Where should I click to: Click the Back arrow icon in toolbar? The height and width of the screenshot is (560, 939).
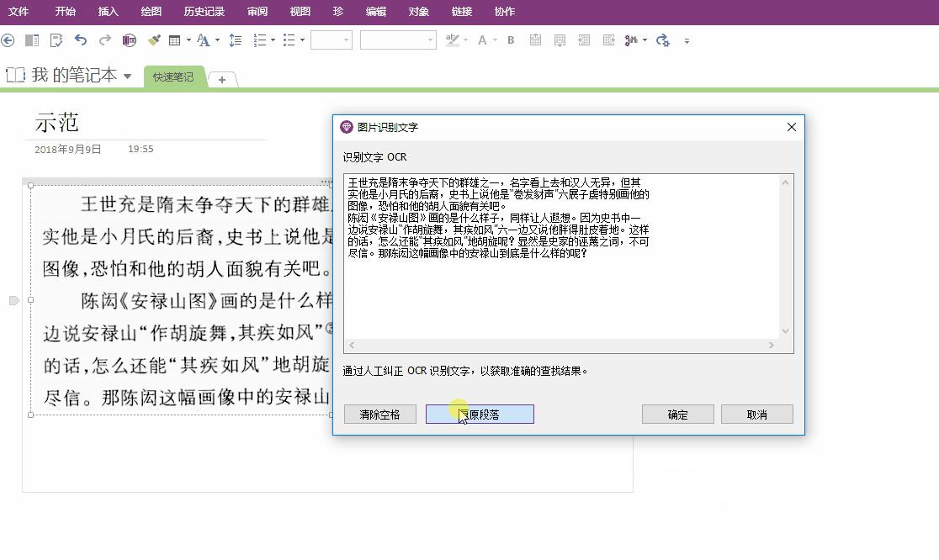tap(8, 40)
